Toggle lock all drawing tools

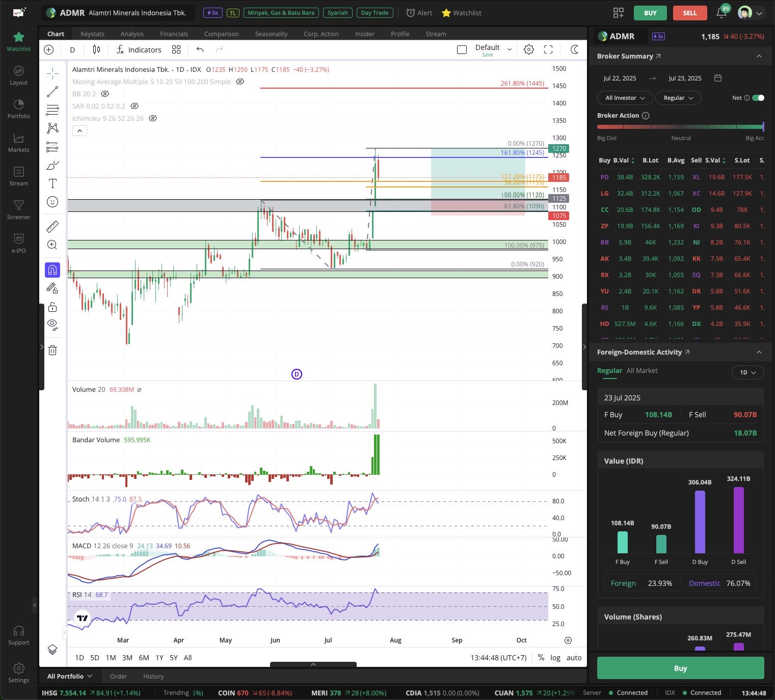pyautogui.click(x=52, y=307)
